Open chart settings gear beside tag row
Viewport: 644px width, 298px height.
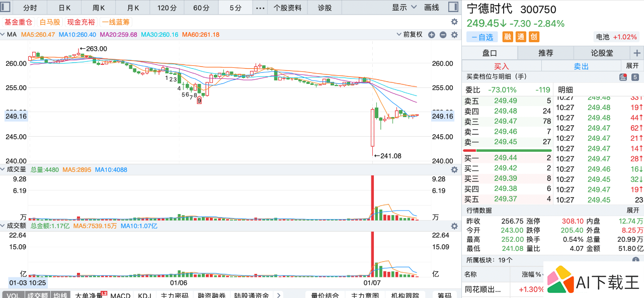[x=454, y=22]
